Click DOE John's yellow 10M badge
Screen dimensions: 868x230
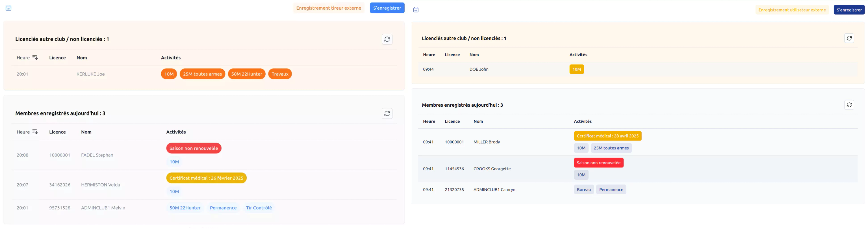(576, 69)
